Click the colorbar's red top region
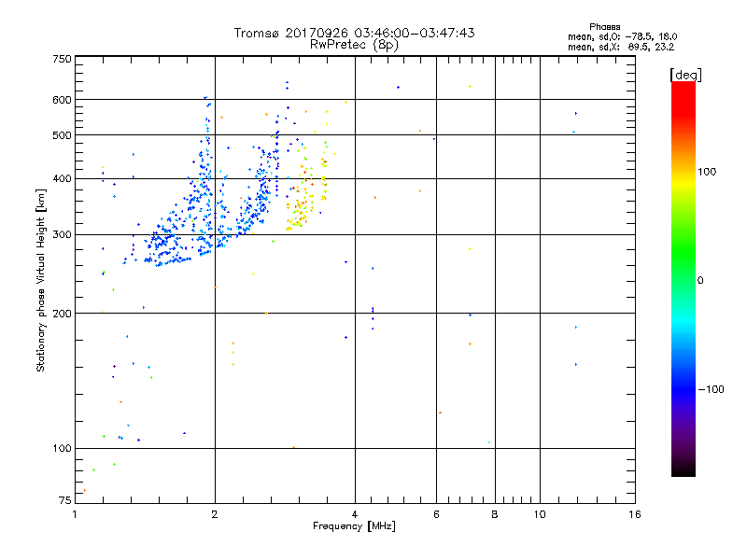 tap(684, 98)
